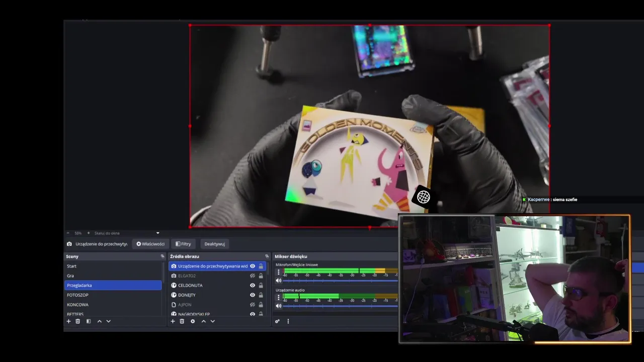Select the Start scene
Screen dimensions: 644x362
[113, 266]
